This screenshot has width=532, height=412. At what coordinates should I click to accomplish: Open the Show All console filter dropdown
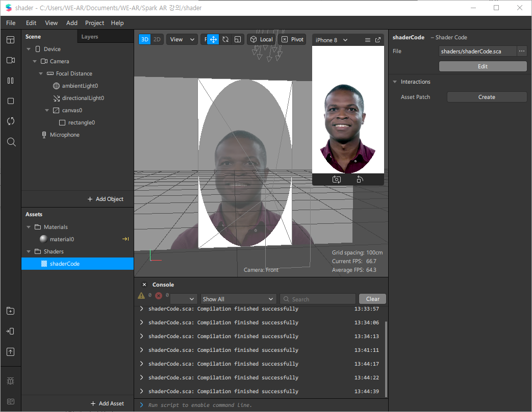pos(238,299)
